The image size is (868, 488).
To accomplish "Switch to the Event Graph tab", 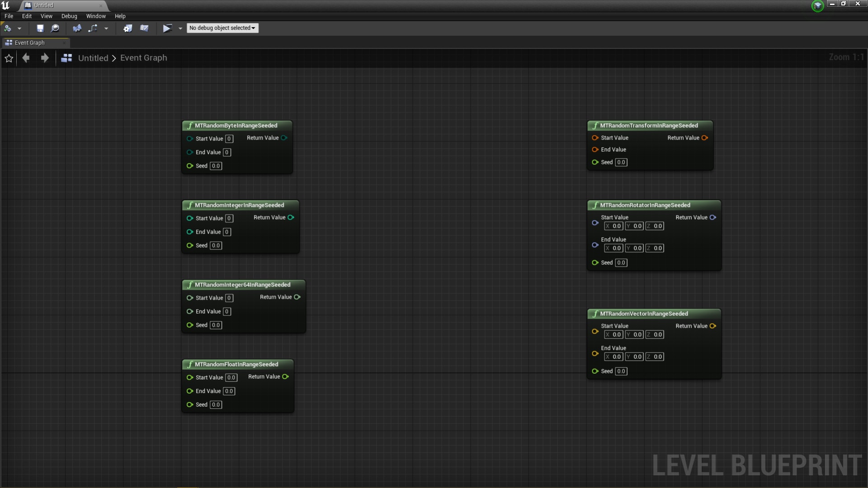I will tap(29, 42).
